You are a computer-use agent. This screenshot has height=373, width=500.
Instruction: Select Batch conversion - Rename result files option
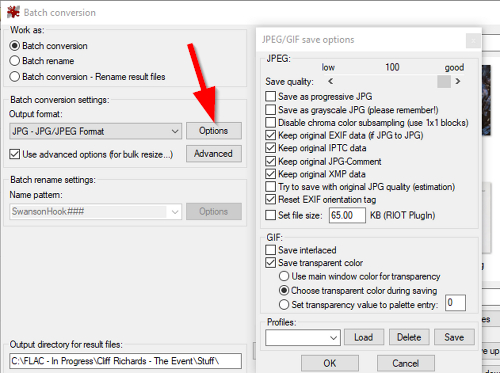click(x=15, y=76)
